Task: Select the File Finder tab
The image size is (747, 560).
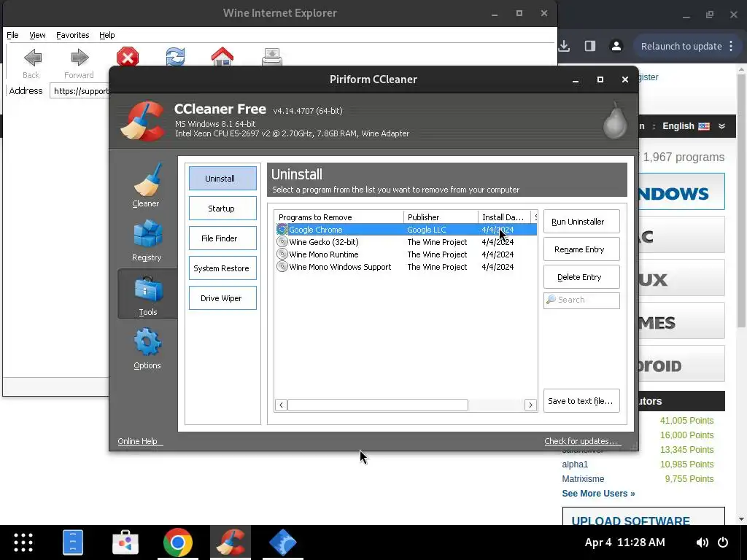Action: click(222, 238)
